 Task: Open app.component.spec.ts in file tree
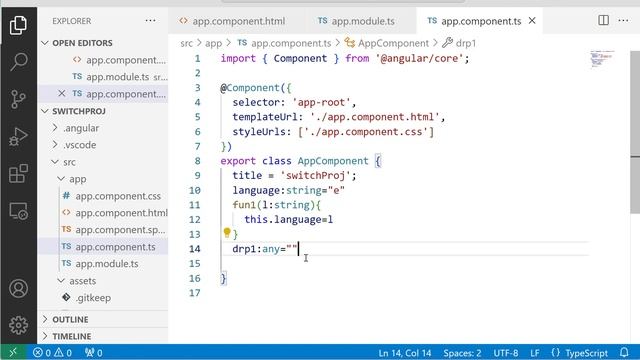coord(120,230)
